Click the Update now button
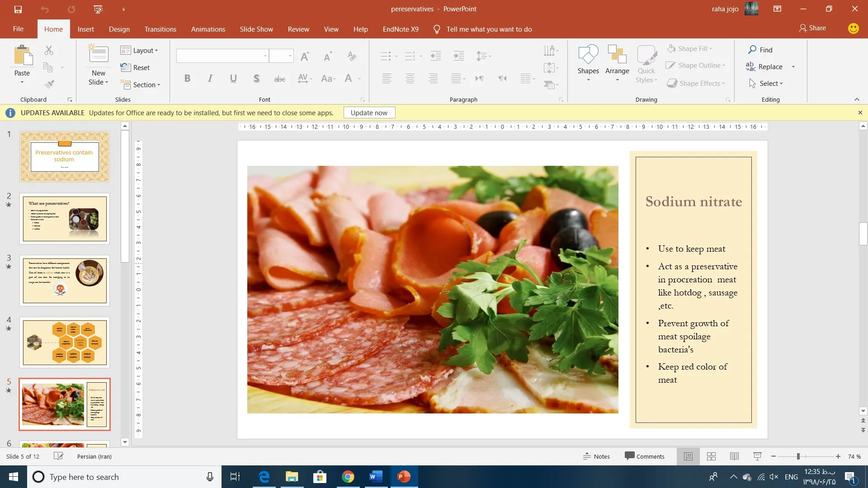The height and width of the screenshot is (488, 868). (x=369, y=113)
